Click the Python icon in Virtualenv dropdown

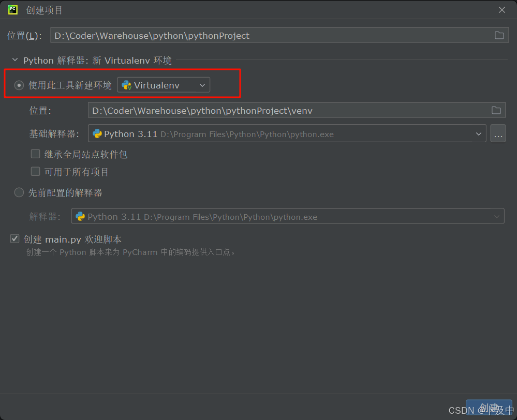[126, 85]
